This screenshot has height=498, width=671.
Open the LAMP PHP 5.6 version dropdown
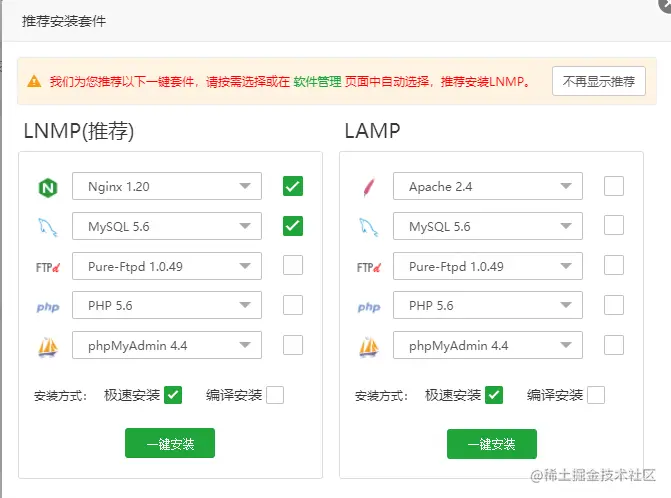[488, 305]
